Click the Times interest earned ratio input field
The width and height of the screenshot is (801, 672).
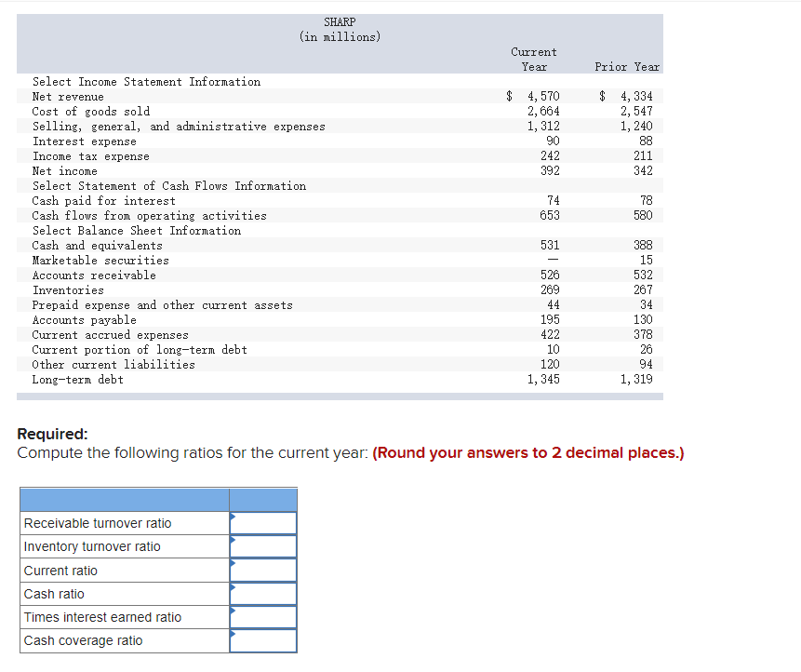tap(263, 616)
